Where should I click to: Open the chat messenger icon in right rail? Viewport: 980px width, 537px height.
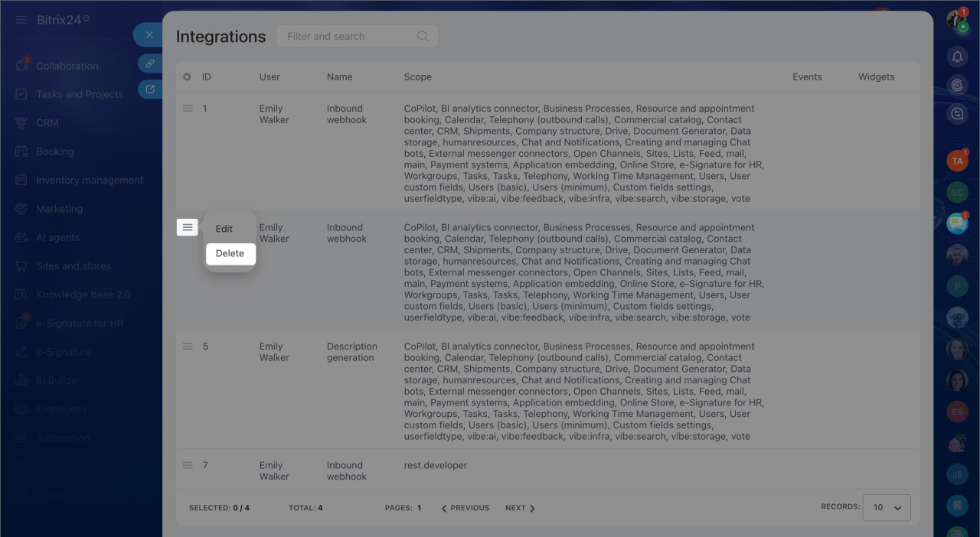click(957, 114)
